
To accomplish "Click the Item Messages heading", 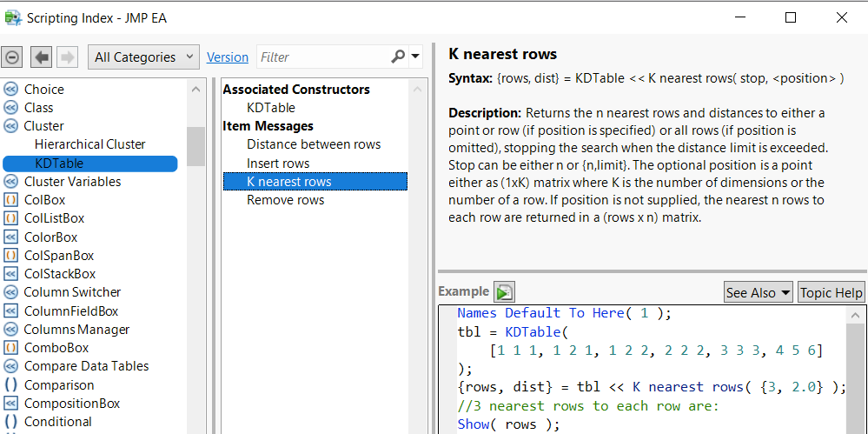I will (268, 126).
